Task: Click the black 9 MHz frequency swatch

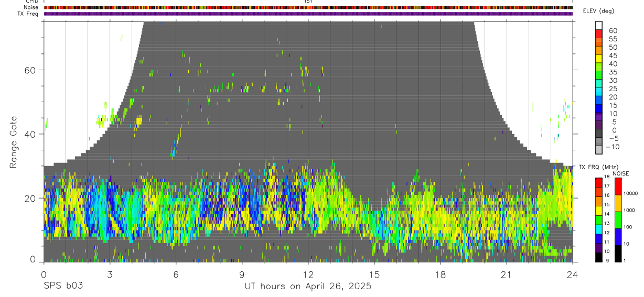Action: coord(599,258)
